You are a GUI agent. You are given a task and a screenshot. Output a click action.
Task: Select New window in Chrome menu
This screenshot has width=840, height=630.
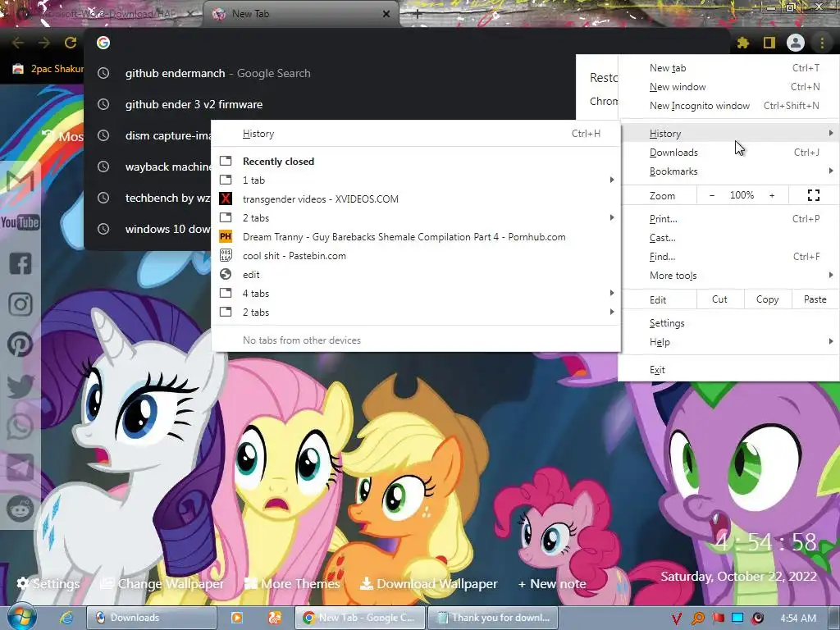point(728,87)
